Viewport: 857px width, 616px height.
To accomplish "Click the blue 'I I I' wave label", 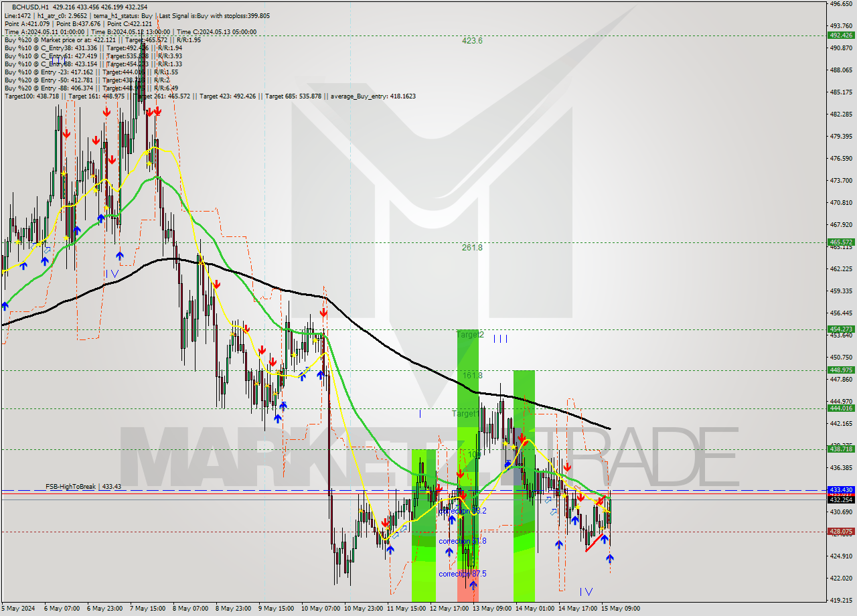I will pos(501,339).
